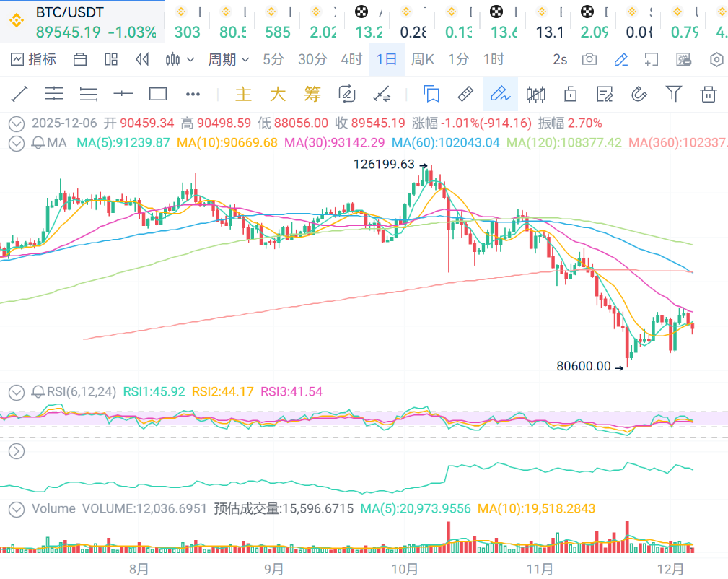The image size is (728, 579).
Task: Click the pink MA(30) color label
Action: pos(334,143)
